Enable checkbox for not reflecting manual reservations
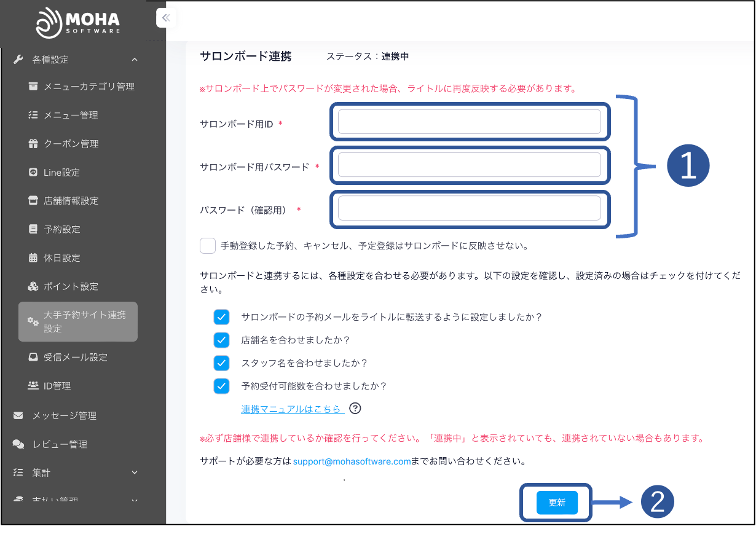Image resolution: width=756 pixels, height=537 pixels. (x=208, y=246)
